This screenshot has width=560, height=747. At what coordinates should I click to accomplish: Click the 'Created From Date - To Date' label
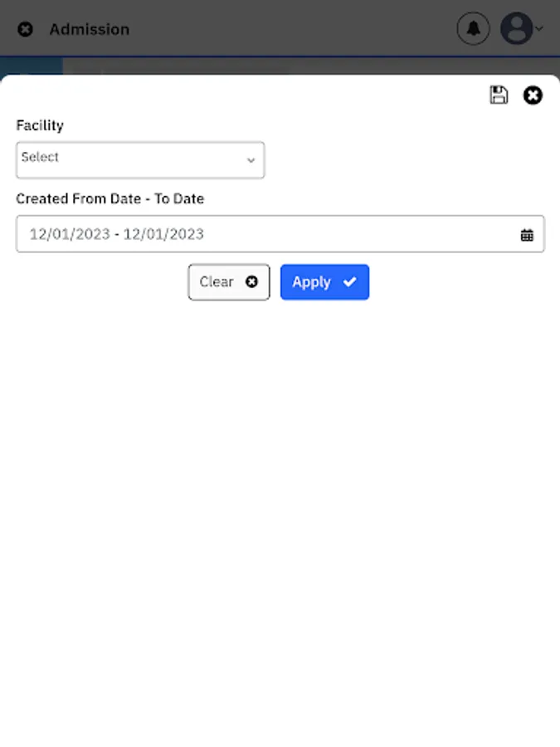[x=110, y=199]
